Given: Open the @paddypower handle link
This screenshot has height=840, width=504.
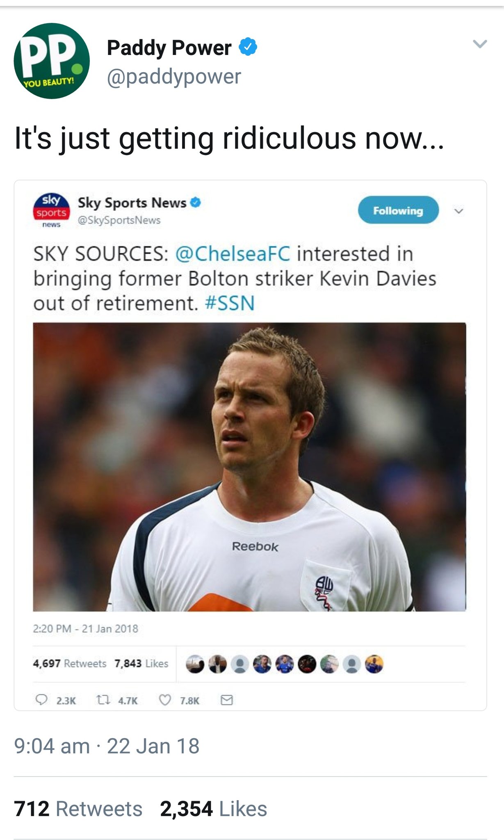Looking at the screenshot, I should (174, 77).
